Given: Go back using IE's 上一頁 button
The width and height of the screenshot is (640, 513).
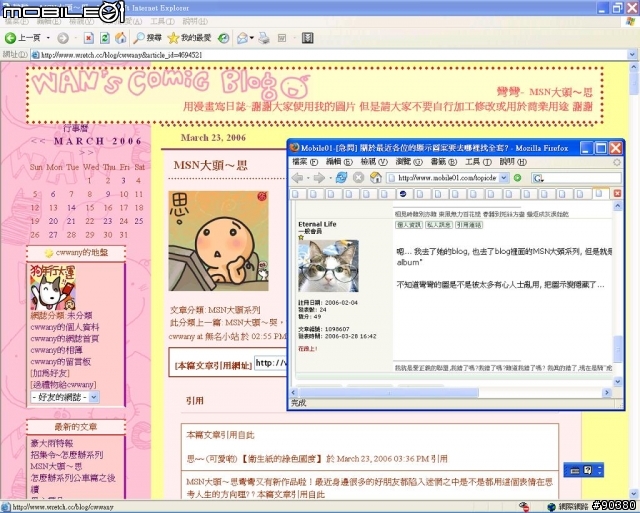Looking at the screenshot, I should (x=23, y=38).
